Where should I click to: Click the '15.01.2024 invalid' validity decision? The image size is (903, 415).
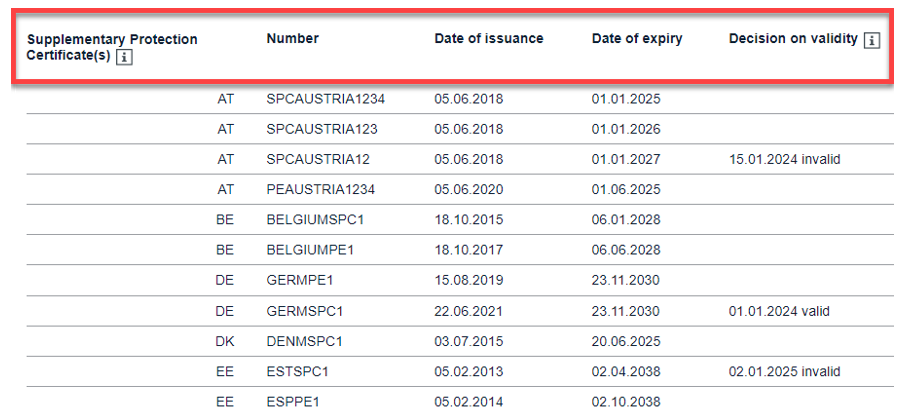[x=784, y=159]
